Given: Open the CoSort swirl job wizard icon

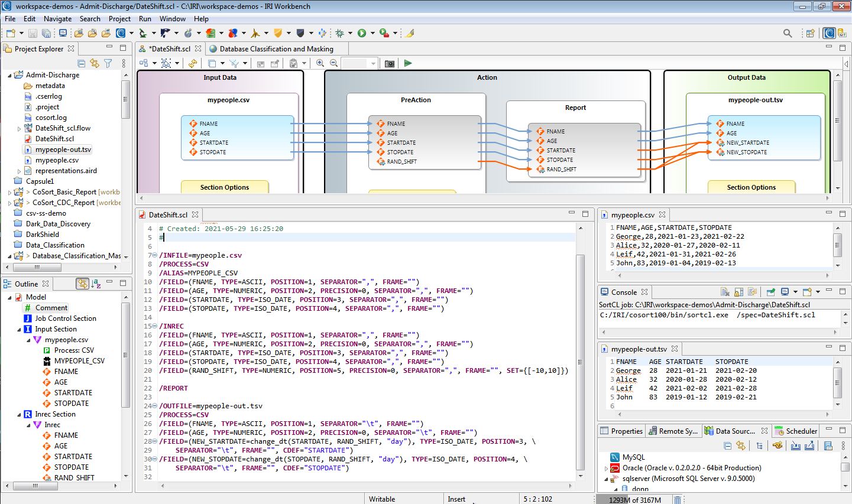Looking at the screenshot, I should point(121,33).
